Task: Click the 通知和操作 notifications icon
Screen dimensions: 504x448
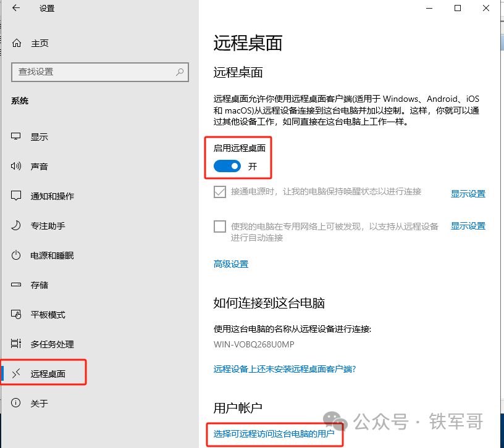Action: coord(15,196)
